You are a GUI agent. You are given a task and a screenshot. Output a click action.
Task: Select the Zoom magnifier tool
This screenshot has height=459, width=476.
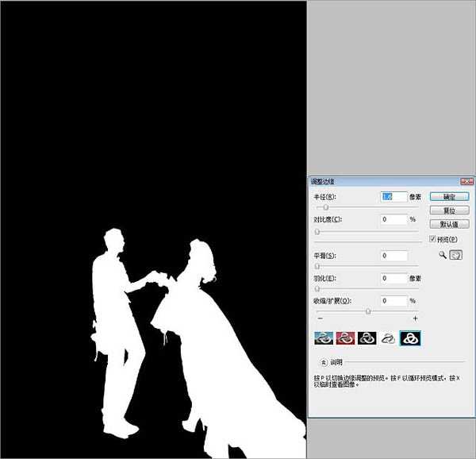click(x=442, y=255)
